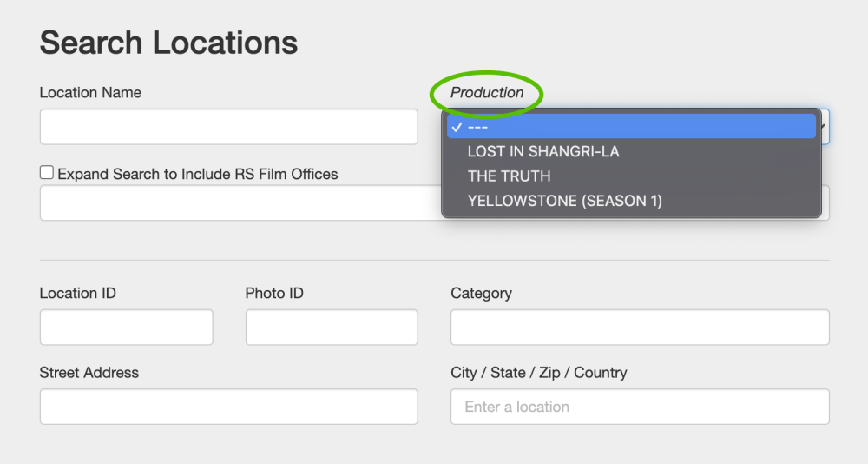
Task: Focus the 'Enter a location' field
Action: click(x=640, y=407)
